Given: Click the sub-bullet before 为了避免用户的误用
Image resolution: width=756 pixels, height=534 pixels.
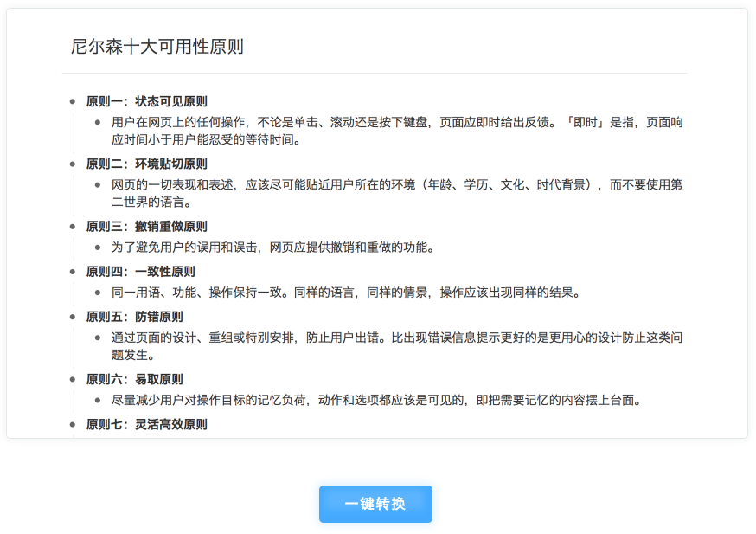Looking at the screenshot, I should click(98, 248).
